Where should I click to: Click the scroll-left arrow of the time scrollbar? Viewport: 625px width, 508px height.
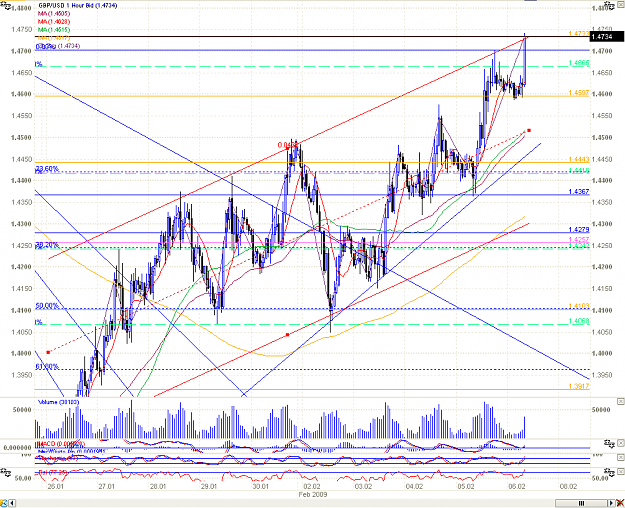[12, 503]
